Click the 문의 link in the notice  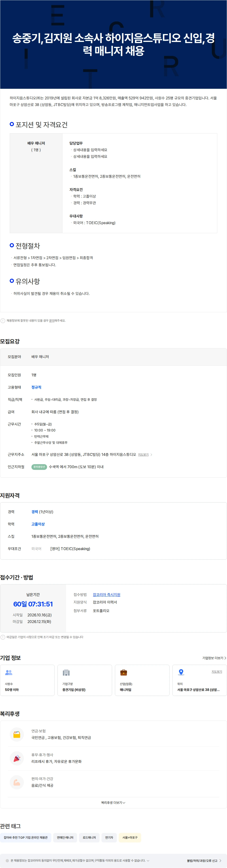coord(52,320)
